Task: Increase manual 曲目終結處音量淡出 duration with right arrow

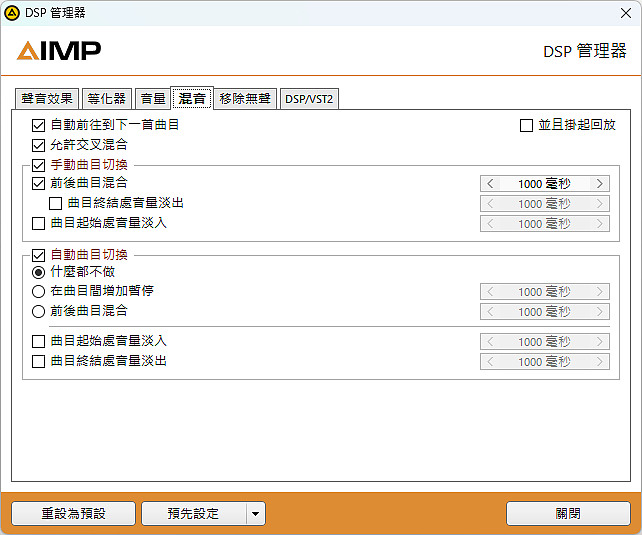Action: coord(600,203)
